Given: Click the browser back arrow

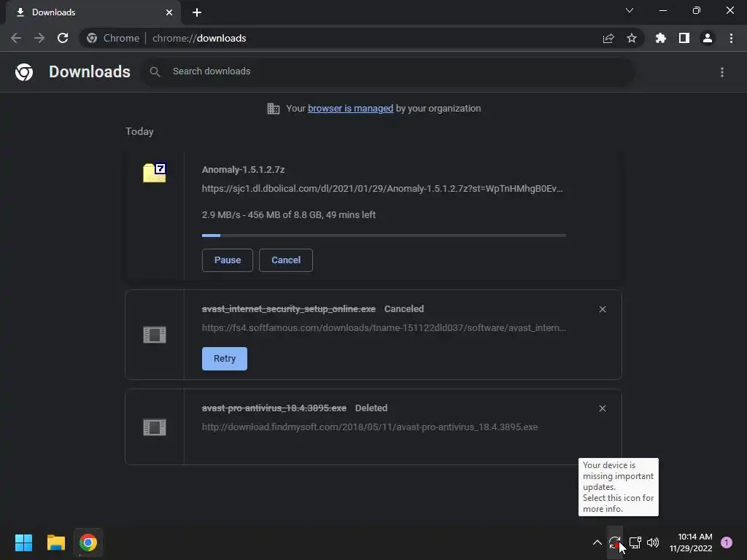Looking at the screenshot, I should coord(16,38).
